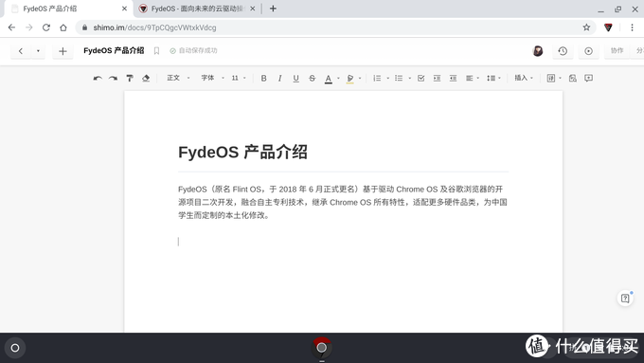Toggle strikethrough formatting
This screenshot has width=644, height=363.
pos(313,78)
